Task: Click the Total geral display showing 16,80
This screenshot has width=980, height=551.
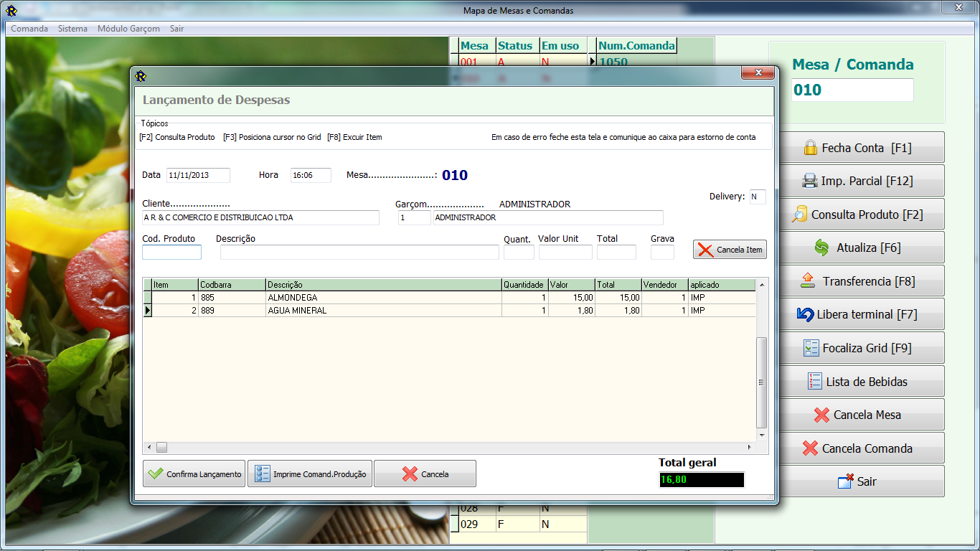Action: [702, 480]
